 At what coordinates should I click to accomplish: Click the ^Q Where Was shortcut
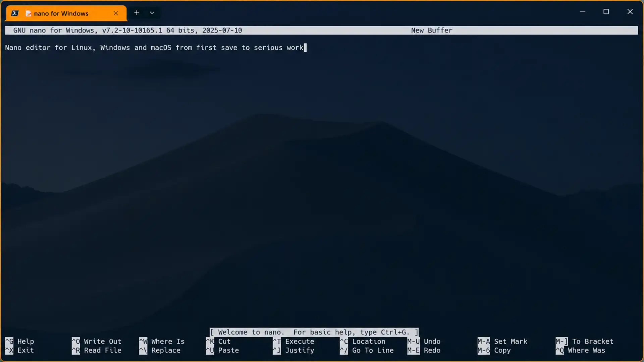click(581, 350)
